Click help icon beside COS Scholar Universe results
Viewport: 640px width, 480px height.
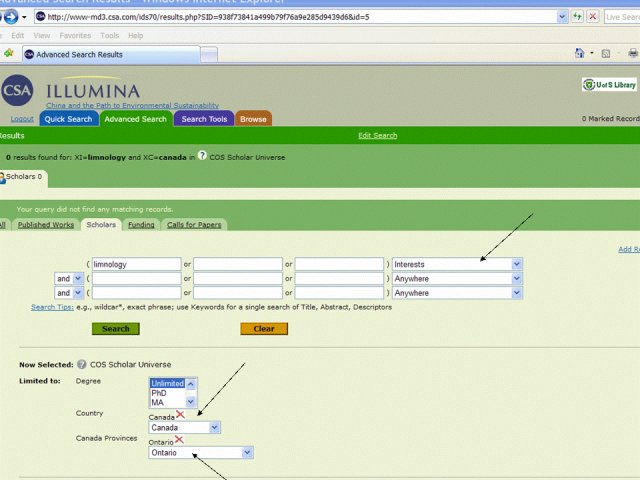pos(202,156)
